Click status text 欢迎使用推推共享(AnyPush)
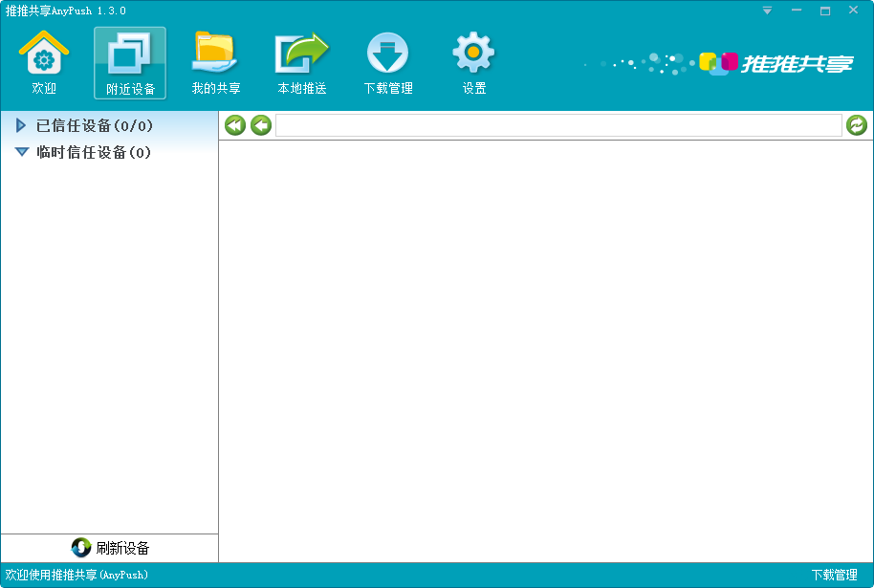Image resolution: width=874 pixels, height=588 pixels. [76, 576]
